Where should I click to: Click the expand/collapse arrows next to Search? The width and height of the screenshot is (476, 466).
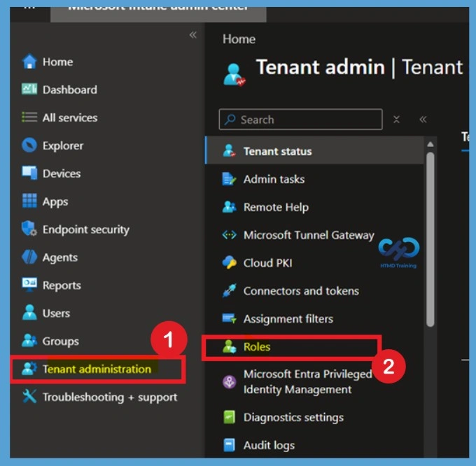[x=396, y=120]
